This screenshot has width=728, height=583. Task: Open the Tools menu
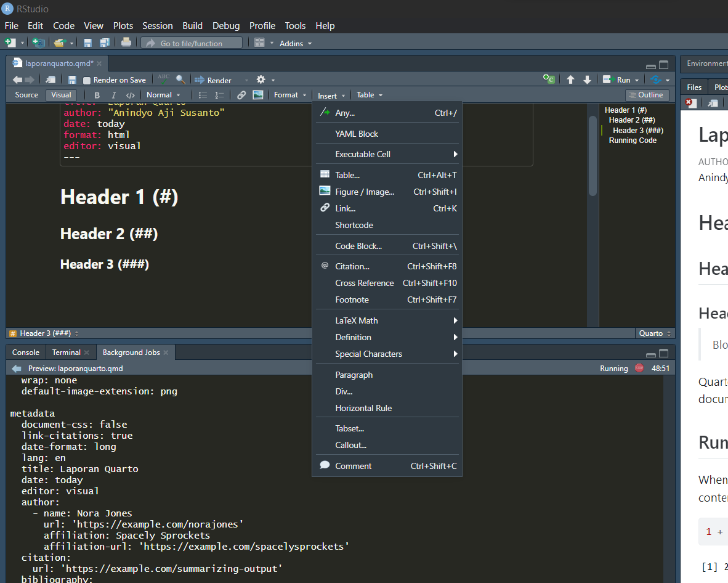tap(295, 25)
